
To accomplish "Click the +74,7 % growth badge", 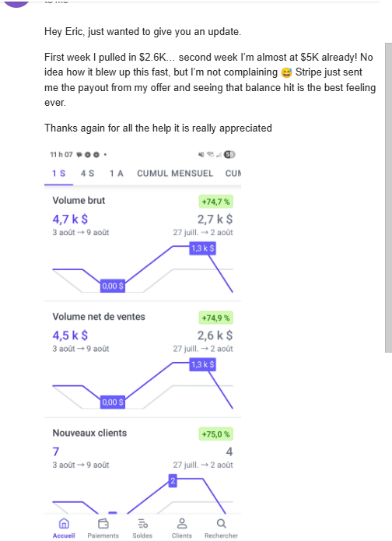I will tap(215, 202).
